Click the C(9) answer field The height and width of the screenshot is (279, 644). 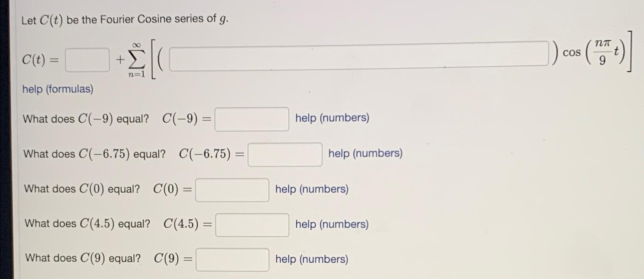click(x=232, y=260)
